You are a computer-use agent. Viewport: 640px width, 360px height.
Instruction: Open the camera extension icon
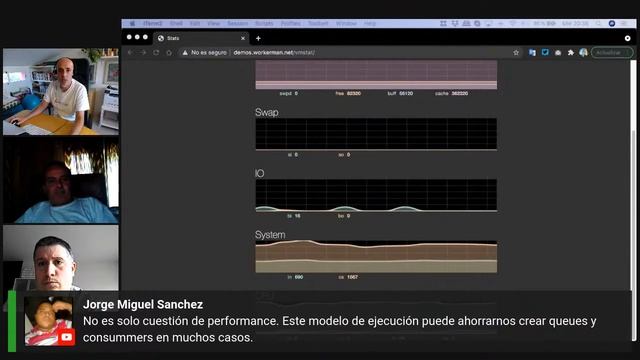[558, 53]
